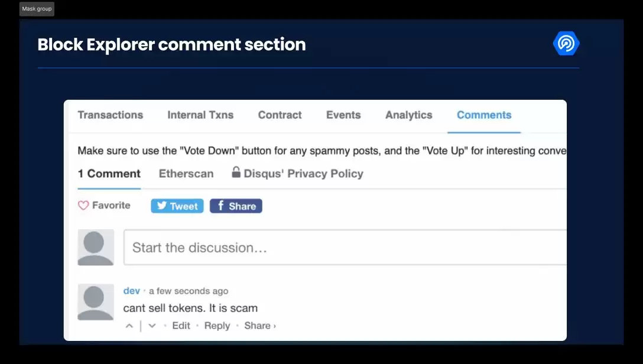Screen dimensions: 643x364
Task: Click the Twitter Tweet button
Action: point(177,206)
